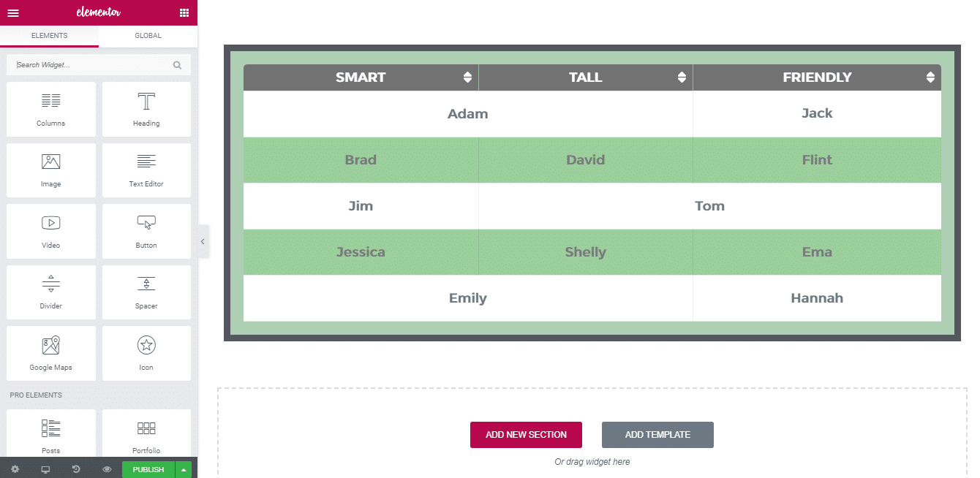Collapse the Elementor sidebar panel

click(x=203, y=241)
